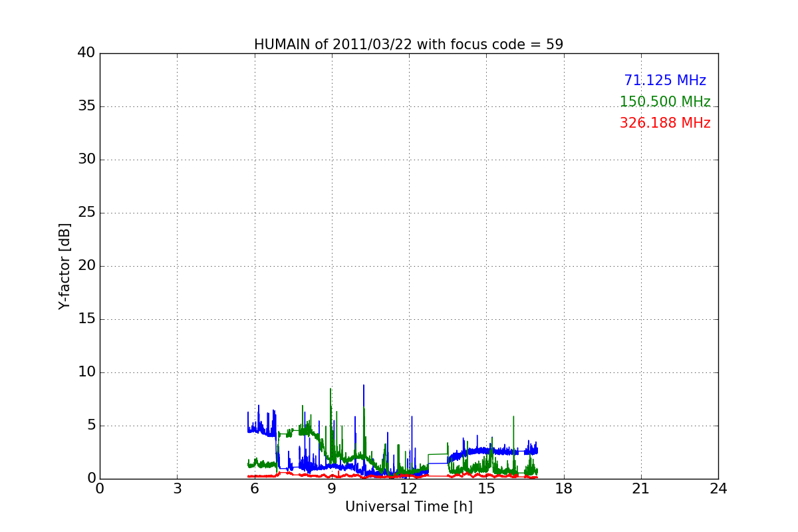Click the y-axis tick label '20'
This screenshot has height=532, width=798.
tap(86, 266)
